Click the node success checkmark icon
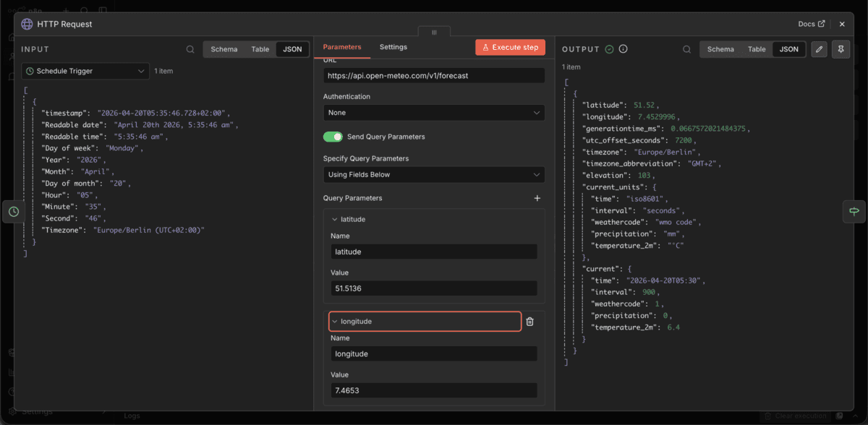 pos(608,48)
